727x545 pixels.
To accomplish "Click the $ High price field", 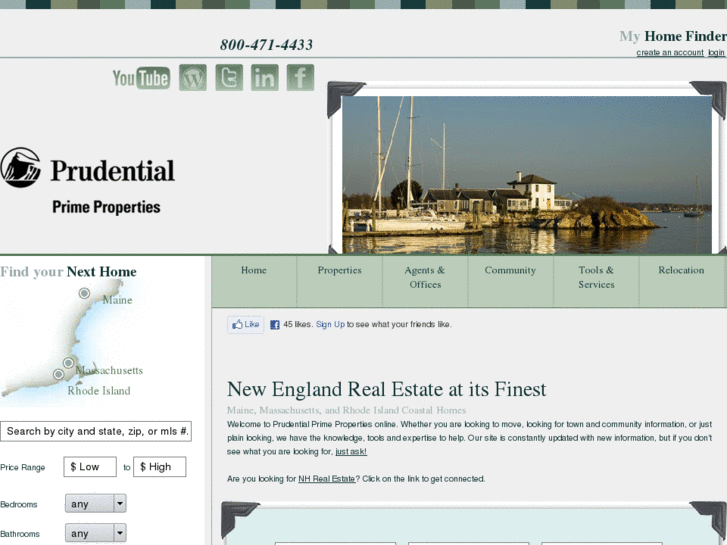I will coord(159,467).
